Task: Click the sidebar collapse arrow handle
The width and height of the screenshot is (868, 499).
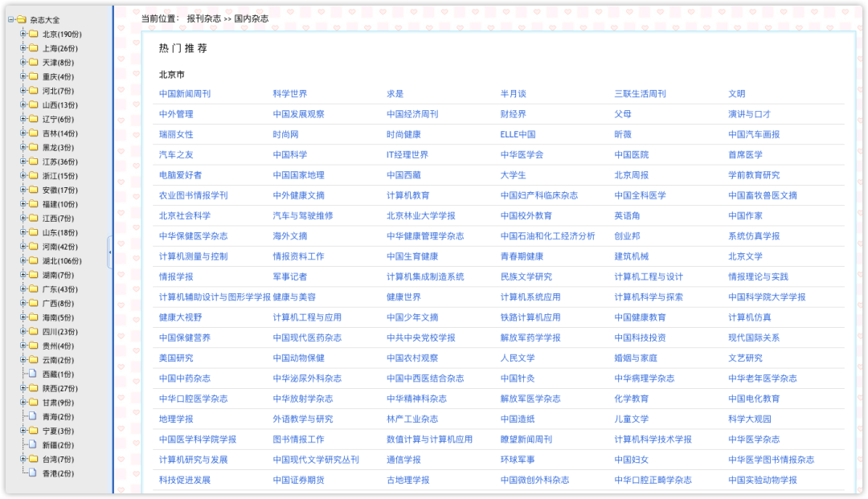Action: [x=109, y=253]
